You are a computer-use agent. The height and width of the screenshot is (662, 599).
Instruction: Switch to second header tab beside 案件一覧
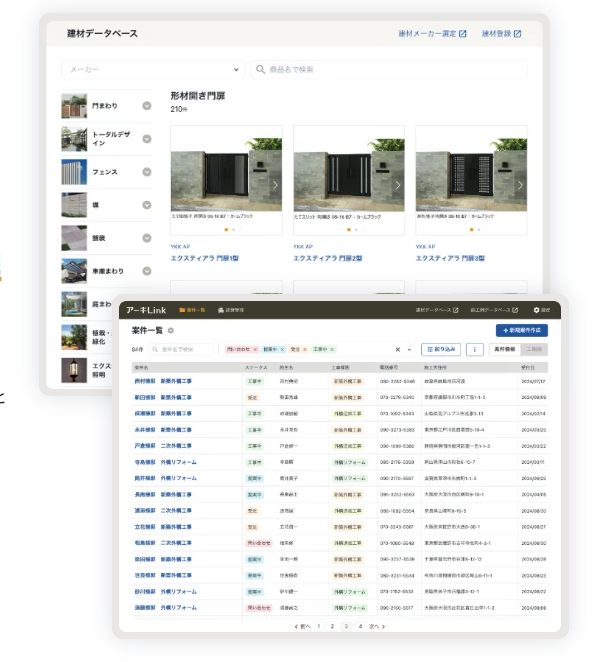pos(230,310)
